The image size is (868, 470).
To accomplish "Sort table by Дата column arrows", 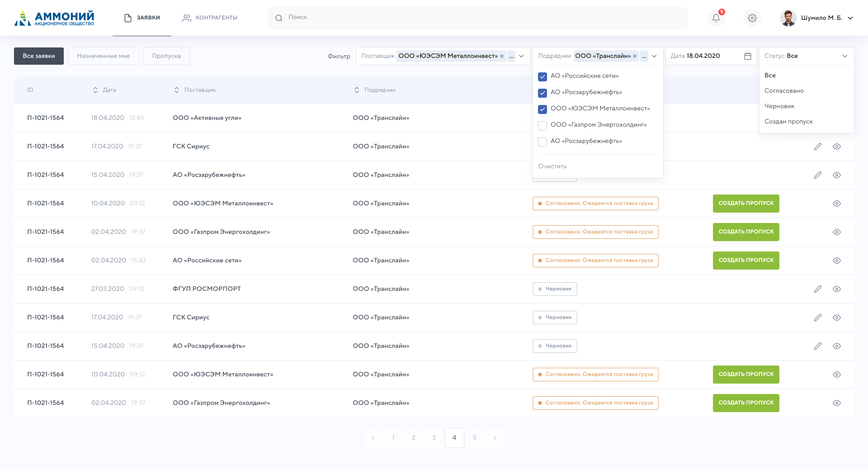I will click(95, 90).
